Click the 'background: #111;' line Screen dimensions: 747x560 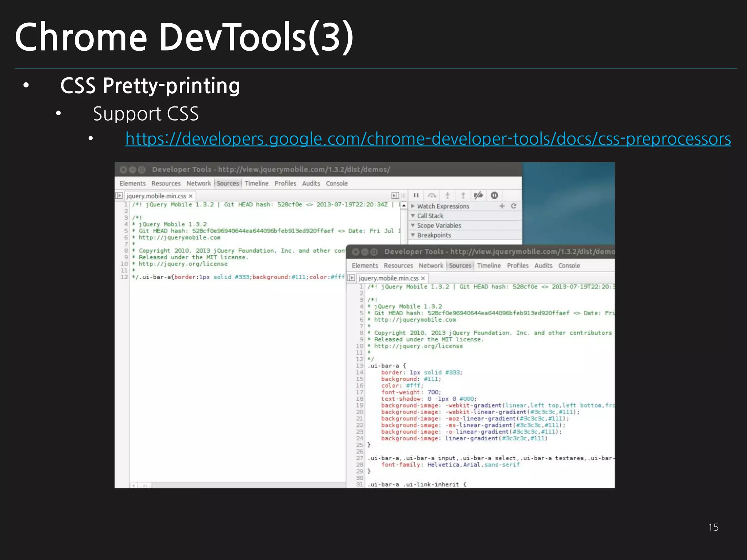tap(411, 379)
